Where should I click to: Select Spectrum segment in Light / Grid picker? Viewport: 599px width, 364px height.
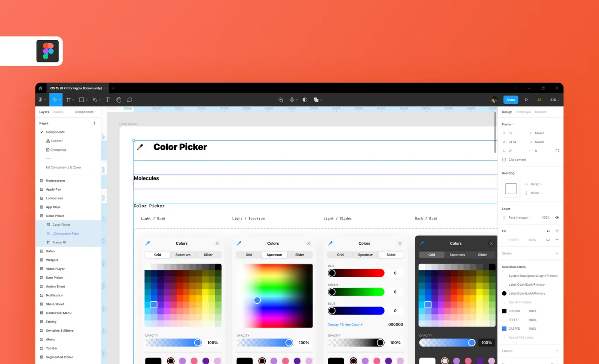coord(183,255)
